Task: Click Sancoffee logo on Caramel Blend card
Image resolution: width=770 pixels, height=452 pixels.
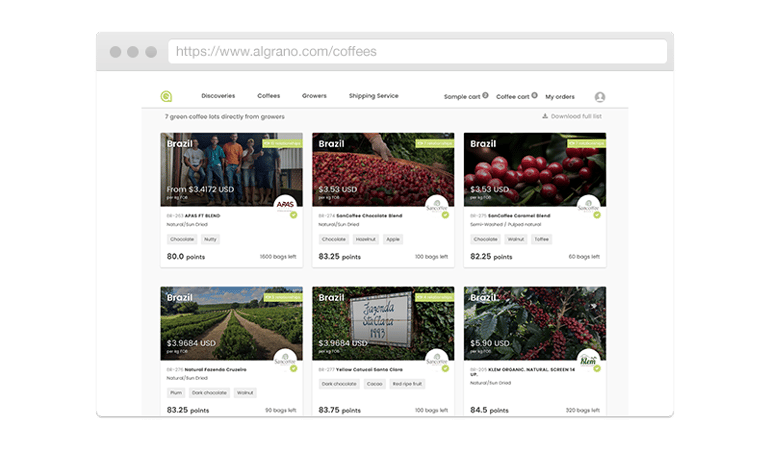Action: (x=588, y=205)
